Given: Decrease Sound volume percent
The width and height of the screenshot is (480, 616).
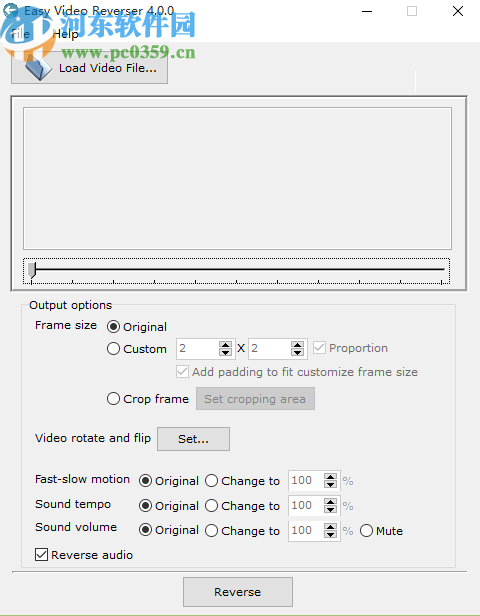Looking at the screenshot, I should coord(330,534).
